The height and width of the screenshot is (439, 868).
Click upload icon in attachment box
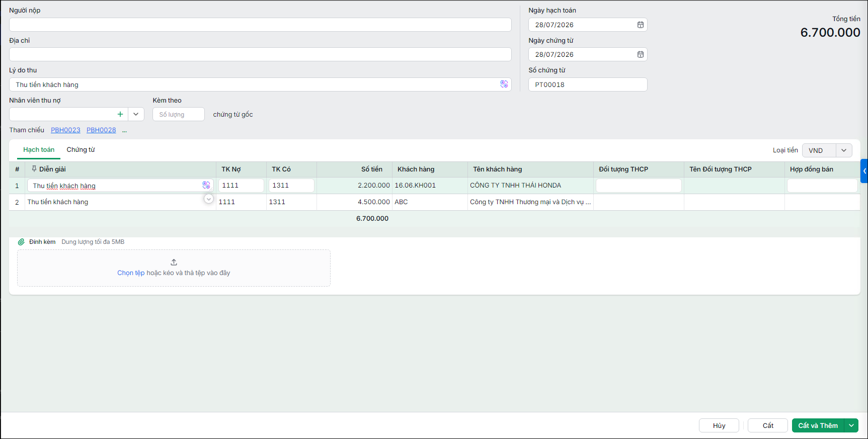[x=174, y=262]
